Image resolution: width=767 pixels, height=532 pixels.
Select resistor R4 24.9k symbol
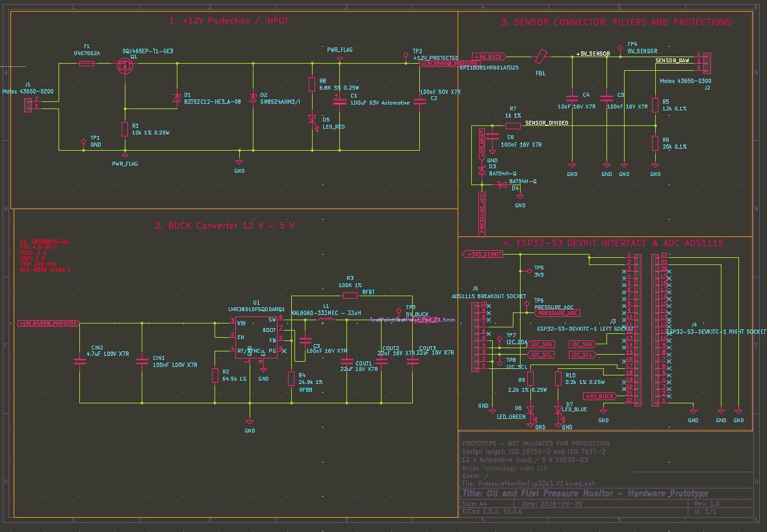pyautogui.click(x=291, y=379)
